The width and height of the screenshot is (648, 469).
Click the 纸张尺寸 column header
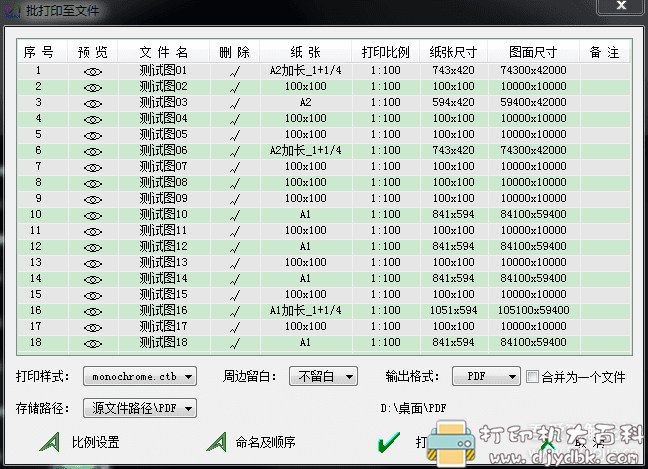tap(453, 52)
